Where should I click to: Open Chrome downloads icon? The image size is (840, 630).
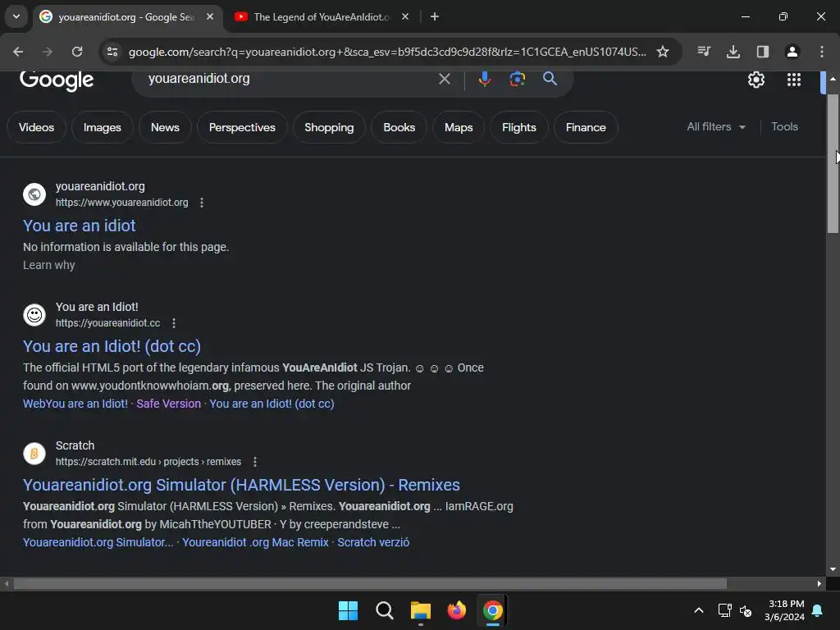(x=733, y=52)
